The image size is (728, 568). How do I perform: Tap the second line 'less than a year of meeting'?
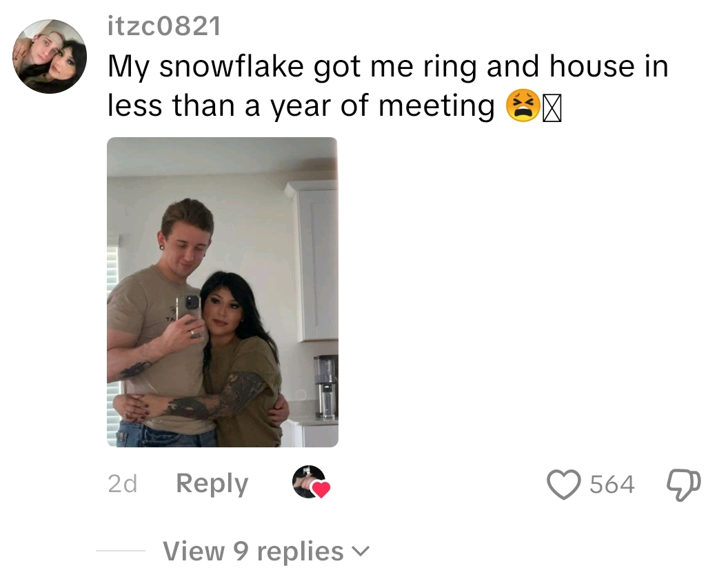pos(301,105)
